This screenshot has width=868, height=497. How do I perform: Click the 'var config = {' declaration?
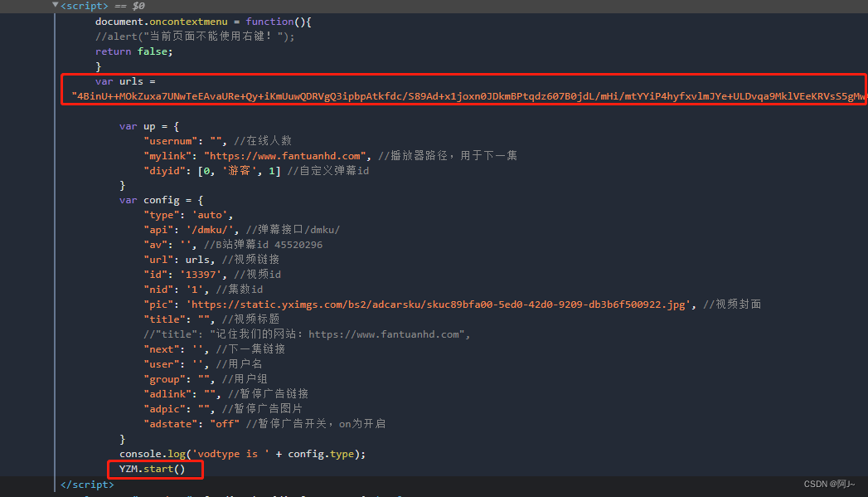click(161, 200)
